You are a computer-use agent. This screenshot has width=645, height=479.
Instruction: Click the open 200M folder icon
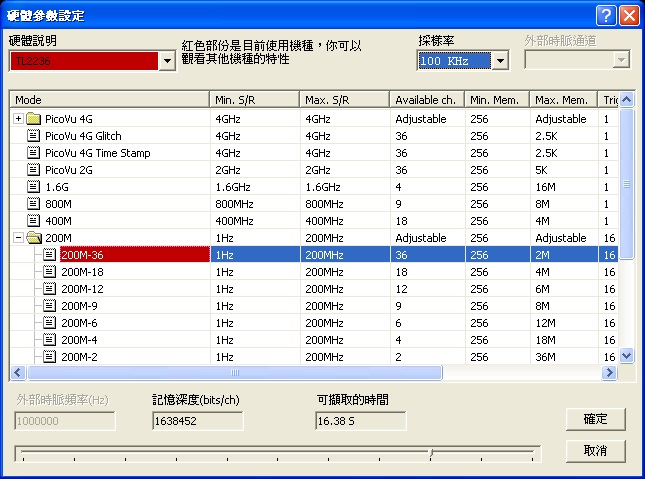click(34, 238)
